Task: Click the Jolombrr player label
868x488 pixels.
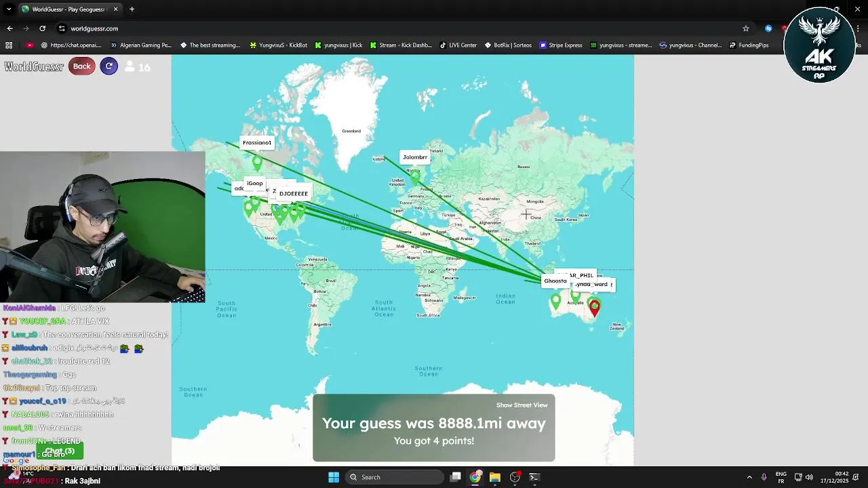Action: coord(415,157)
